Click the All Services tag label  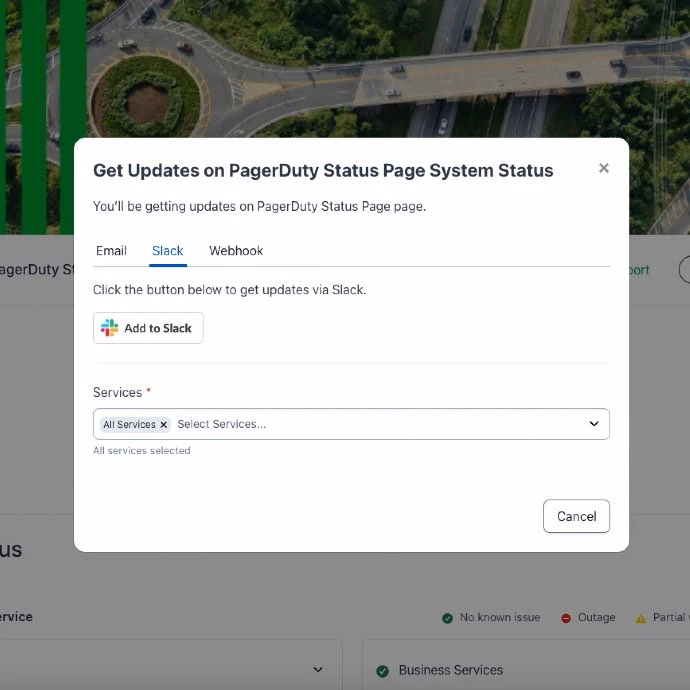pos(129,425)
